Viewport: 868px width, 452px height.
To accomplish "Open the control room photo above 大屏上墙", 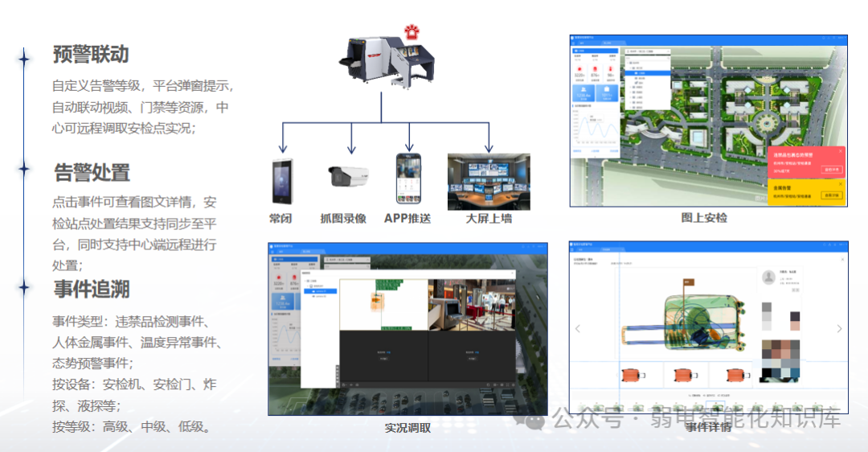I will (489, 183).
